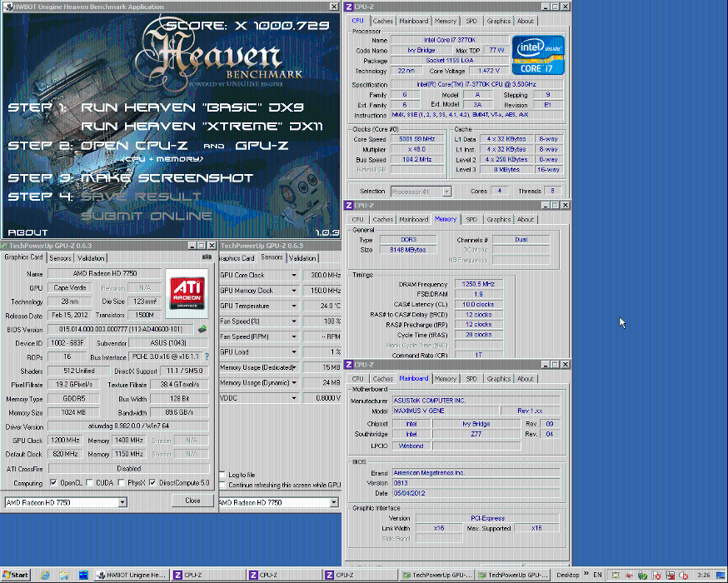Click the Score X 1000.729 text
Image resolution: width=728 pixels, height=583 pixels.
(247, 26)
